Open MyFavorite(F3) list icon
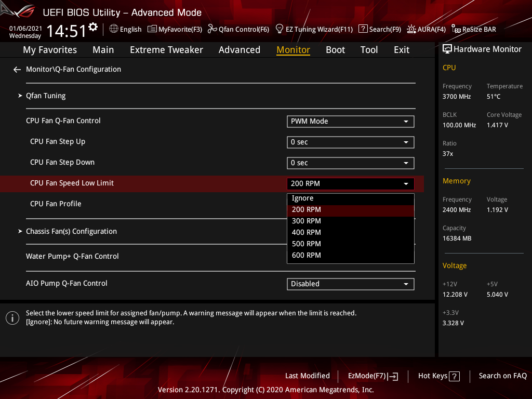Image resolution: width=532 pixels, height=399 pixels. [x=152, y=29]
